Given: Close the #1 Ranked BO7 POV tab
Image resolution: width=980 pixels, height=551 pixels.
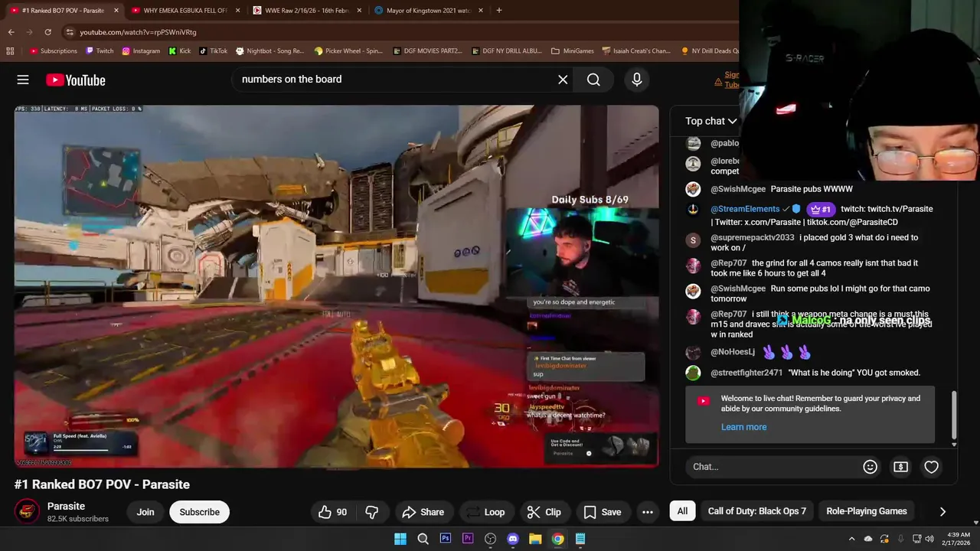Looking at the screenshot, I should click(x=116, y=11).
